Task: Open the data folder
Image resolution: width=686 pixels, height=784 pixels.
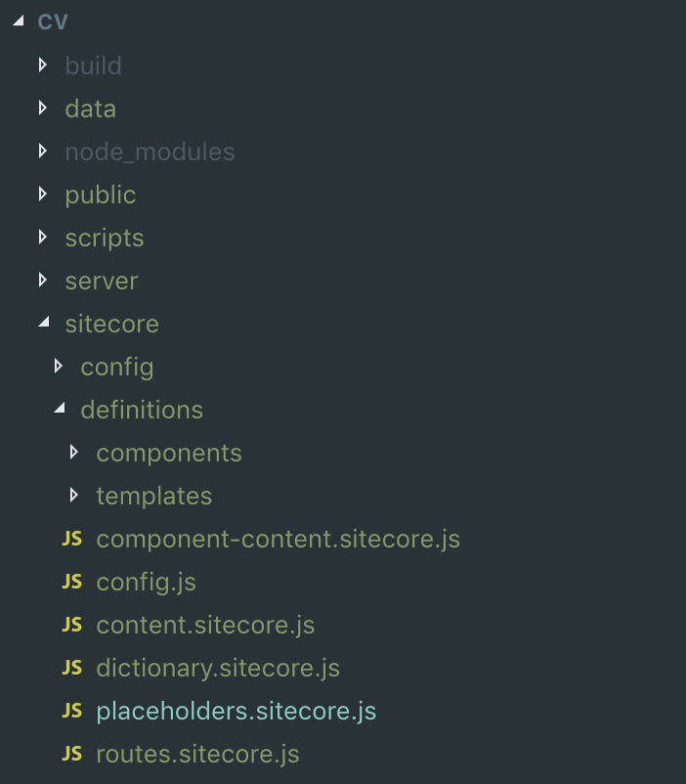Action: 90,109
